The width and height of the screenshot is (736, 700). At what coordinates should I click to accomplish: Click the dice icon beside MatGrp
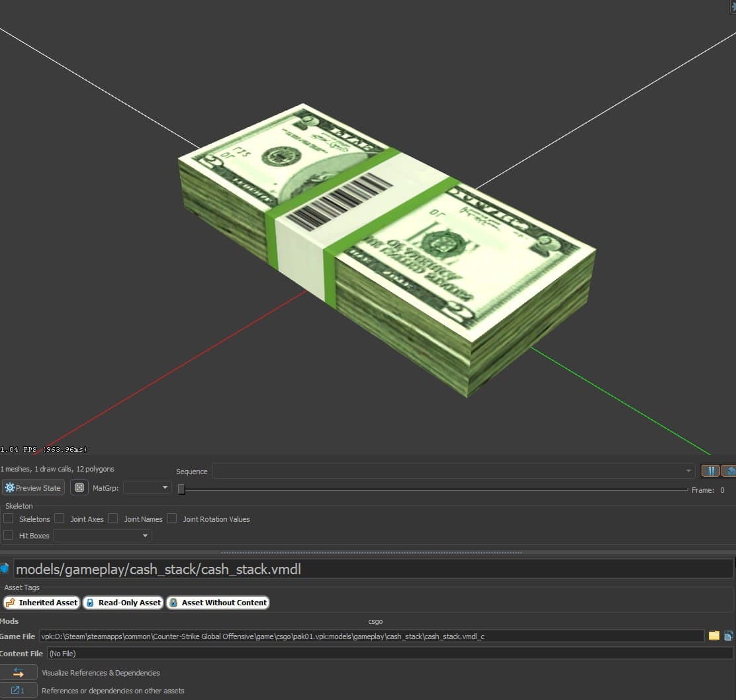click(x=78, y=487)
